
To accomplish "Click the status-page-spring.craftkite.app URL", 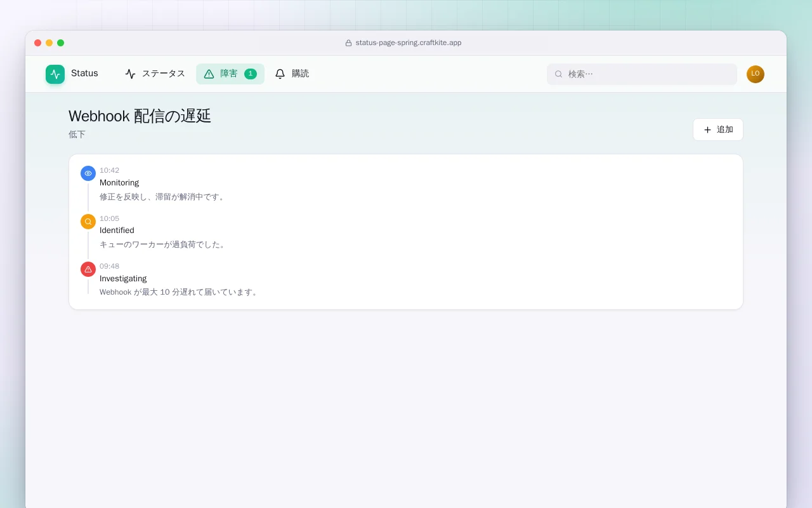I will pyautogui.click(x=409, y=43).
